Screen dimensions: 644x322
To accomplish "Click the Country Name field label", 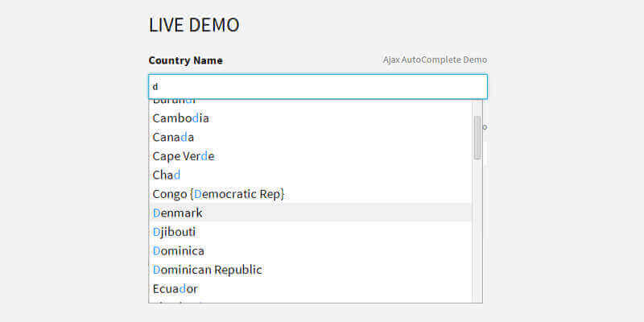I will click(x=186, y=60).
